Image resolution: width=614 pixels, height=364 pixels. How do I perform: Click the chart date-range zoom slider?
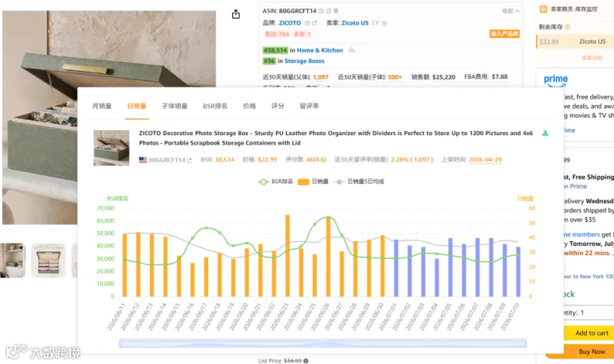click(323, 344)
